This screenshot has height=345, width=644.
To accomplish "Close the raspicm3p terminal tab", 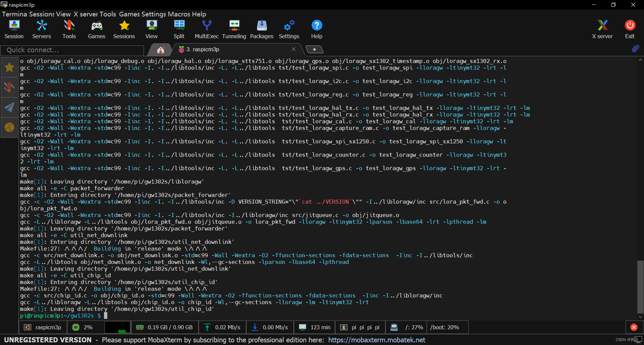I will (293, 49).
